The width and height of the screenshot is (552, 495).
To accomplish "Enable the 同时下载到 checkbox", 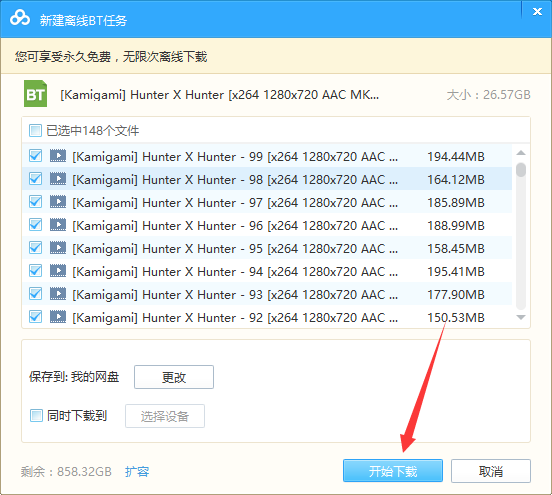I will [x=36, y=415].
